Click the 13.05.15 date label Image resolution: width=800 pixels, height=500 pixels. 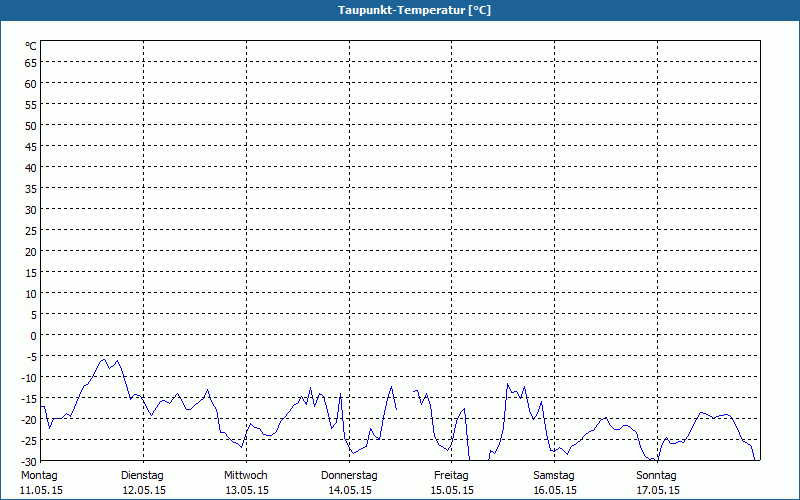[247, 490]
